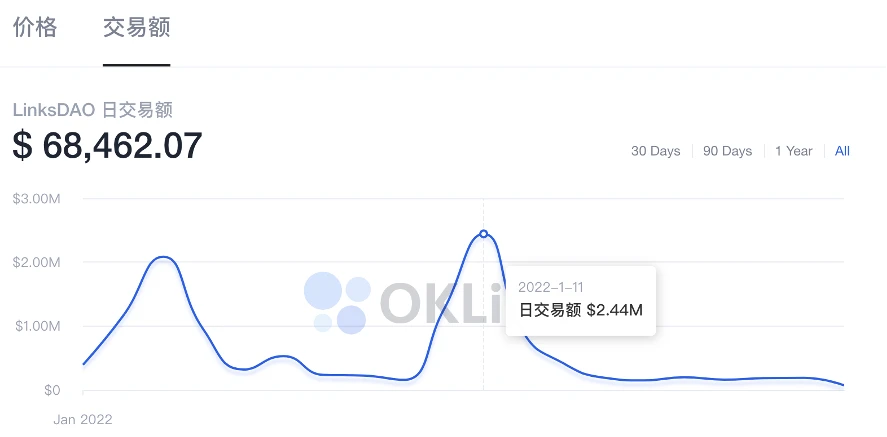Viewport: 887px width, 437px height.
Task: Show the 90 Days range
Action: (x=727, y=151)
